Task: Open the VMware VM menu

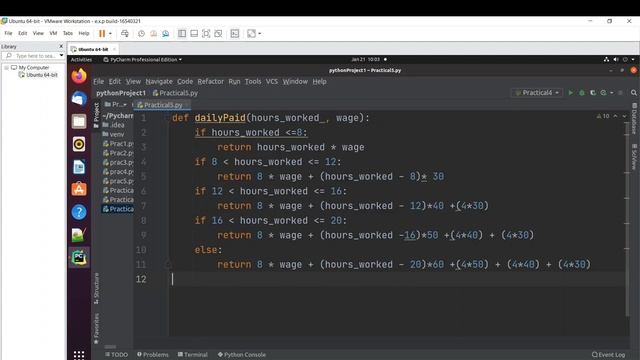Action: [53, 33]
